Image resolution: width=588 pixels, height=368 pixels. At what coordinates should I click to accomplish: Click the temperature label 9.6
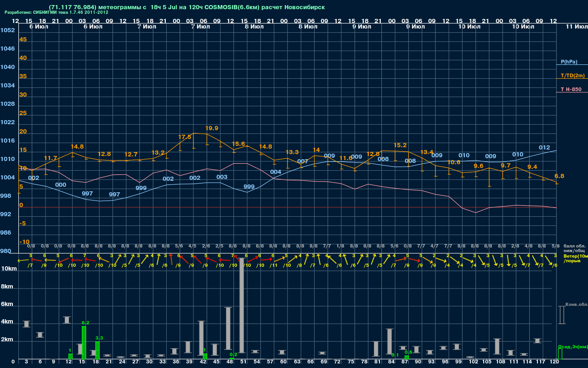pyautogui.click(x=479, y=166)
